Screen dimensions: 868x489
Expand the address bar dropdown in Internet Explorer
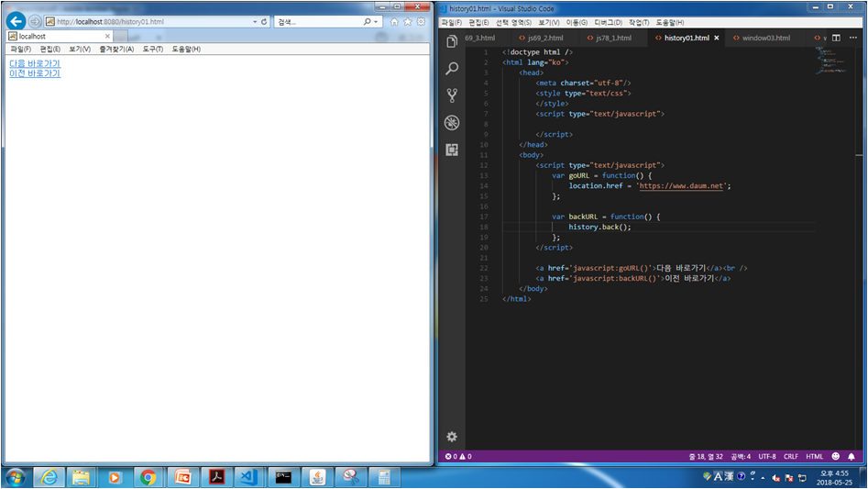[255, 22]
